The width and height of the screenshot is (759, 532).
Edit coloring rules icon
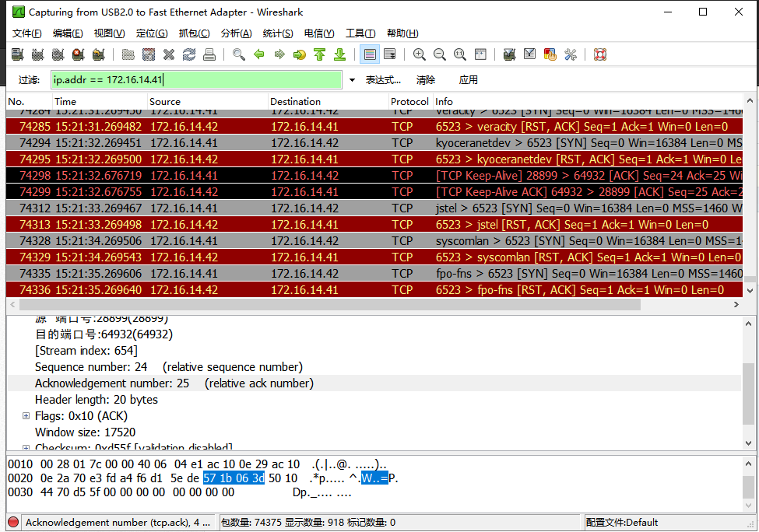(550, 54)
